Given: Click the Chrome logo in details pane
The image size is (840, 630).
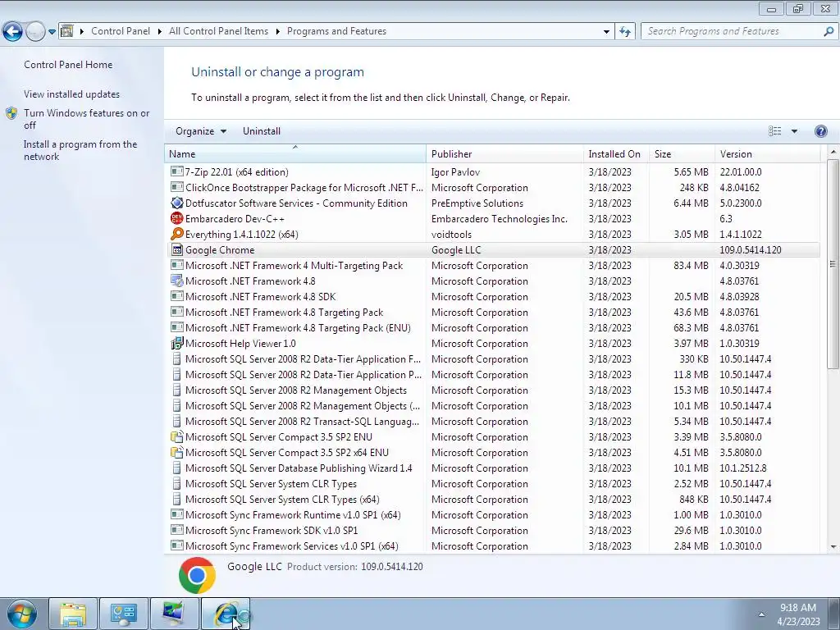Looking at the screenshot, I should pyautogui.click(x=197, y=575).
